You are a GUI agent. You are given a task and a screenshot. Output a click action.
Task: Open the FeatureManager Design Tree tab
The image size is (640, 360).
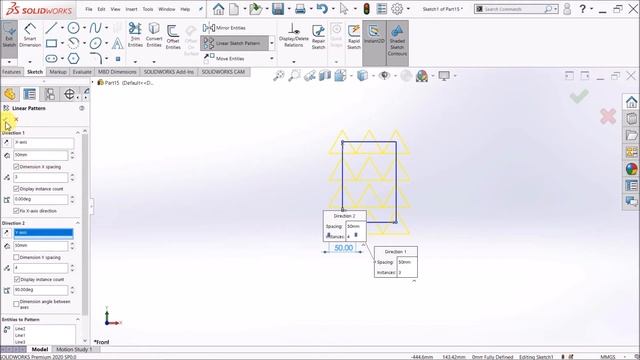[10, 94]
